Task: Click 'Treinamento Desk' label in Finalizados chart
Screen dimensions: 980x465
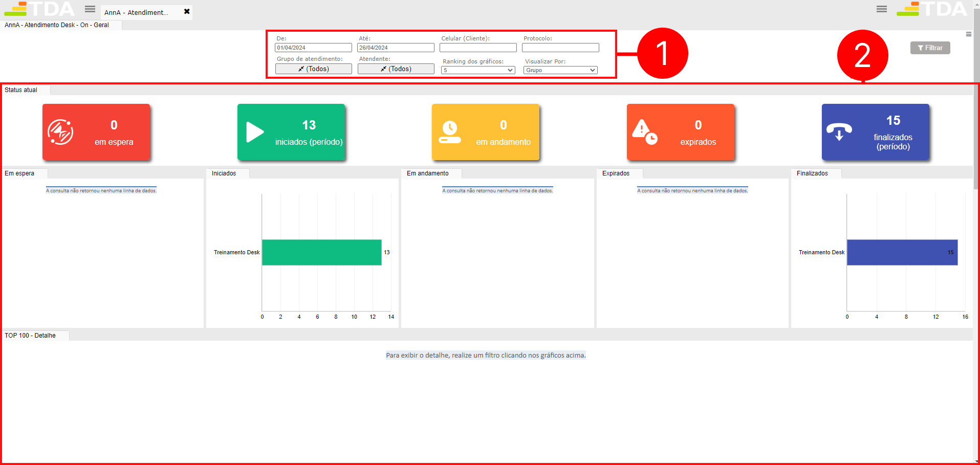Action: [821, 252]
